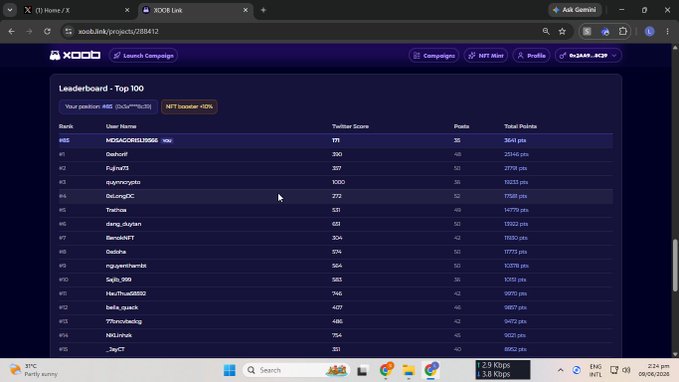Image resolution: width=679 pixels, height=382 pixels.
Task: Select the Total Points column header
Action: (520, 126)
